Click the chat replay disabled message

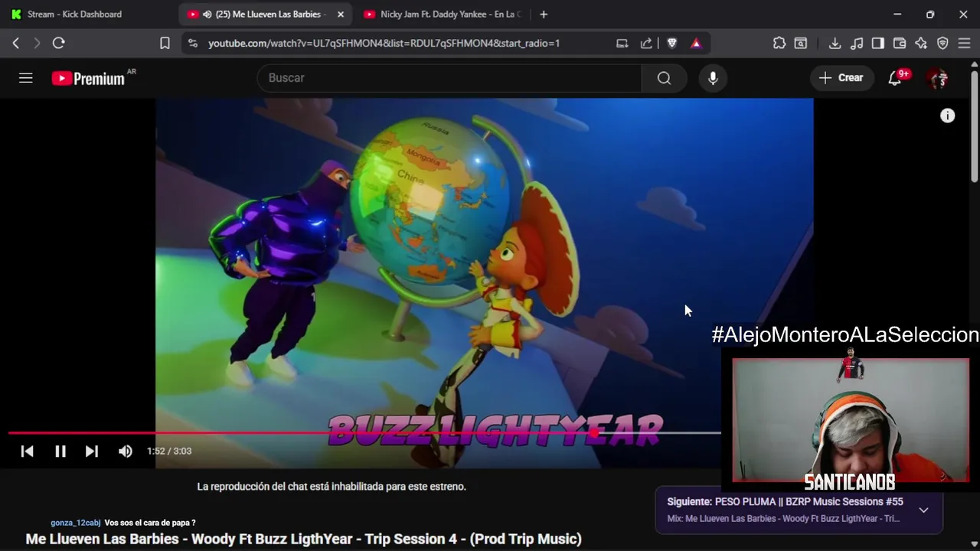coord(332,487)
